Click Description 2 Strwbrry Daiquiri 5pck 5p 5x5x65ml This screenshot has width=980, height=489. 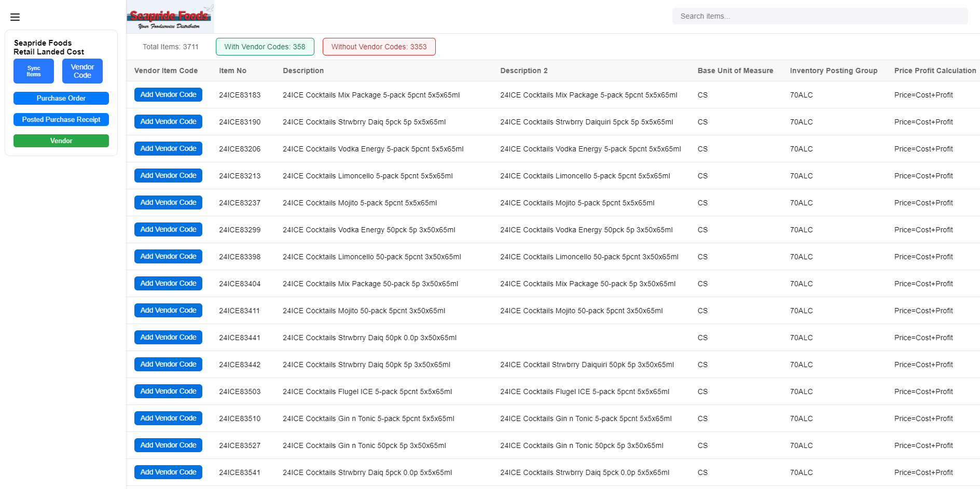click(587, 122)
